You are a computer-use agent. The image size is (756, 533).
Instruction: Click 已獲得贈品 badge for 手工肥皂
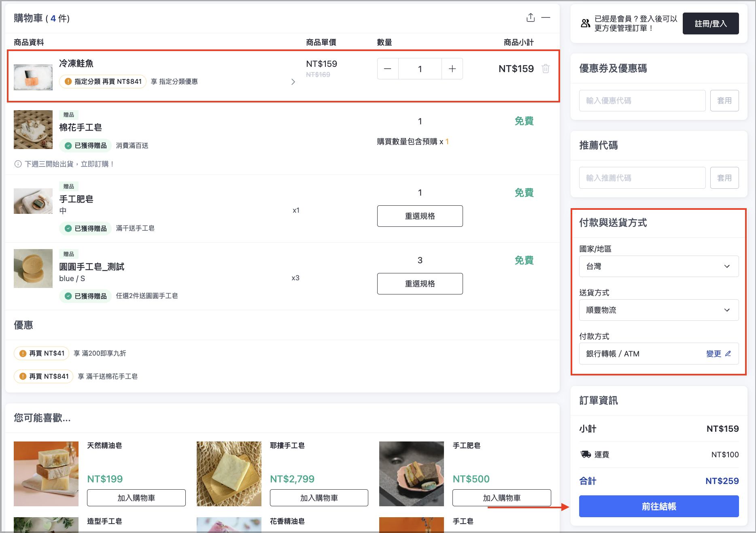pyautogui.click(x=85, y=229)
